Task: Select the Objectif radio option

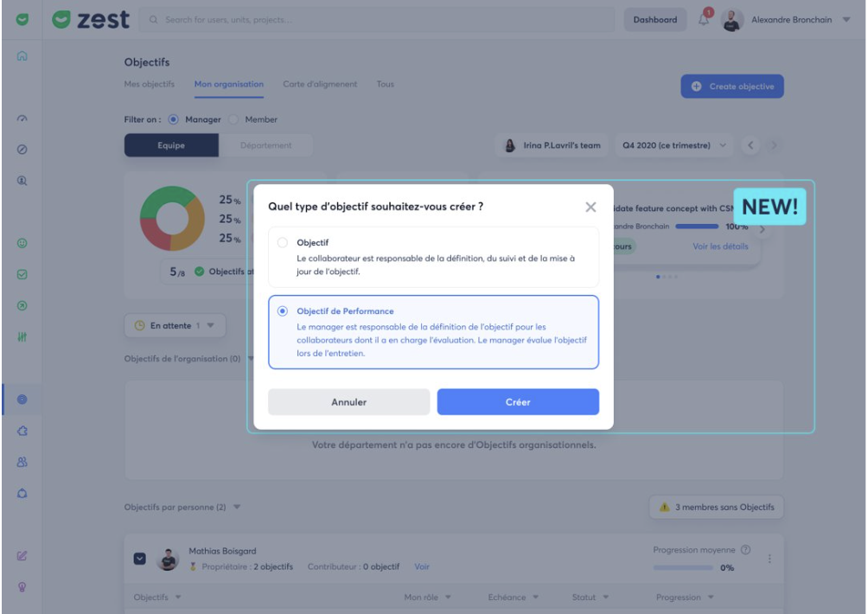Action: pyautogui.click(x=283, y=243)
